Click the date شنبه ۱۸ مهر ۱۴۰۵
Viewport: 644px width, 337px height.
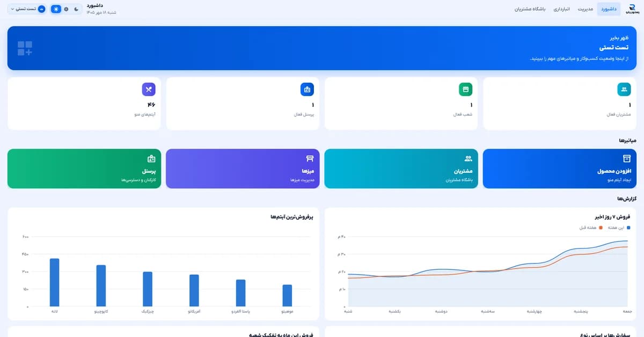(101, 12)
